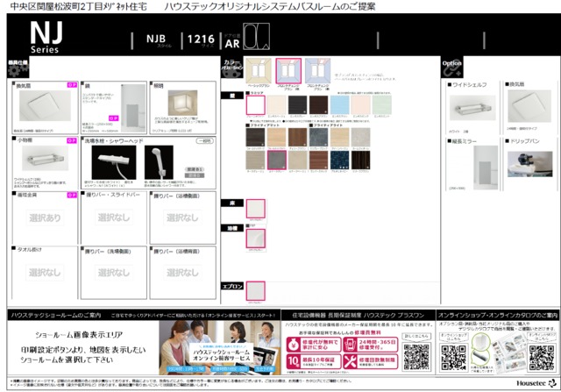Choose the blue-toned accent plan thumbnail
The width and height of the screenshot is (561, 392).
coord(318,71)
